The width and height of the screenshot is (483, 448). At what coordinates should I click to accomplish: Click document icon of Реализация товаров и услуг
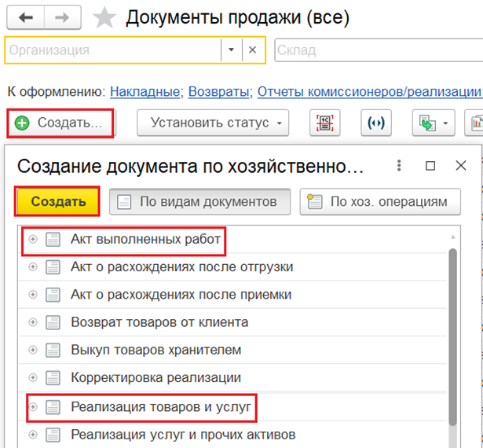click(x=53, y=407)
